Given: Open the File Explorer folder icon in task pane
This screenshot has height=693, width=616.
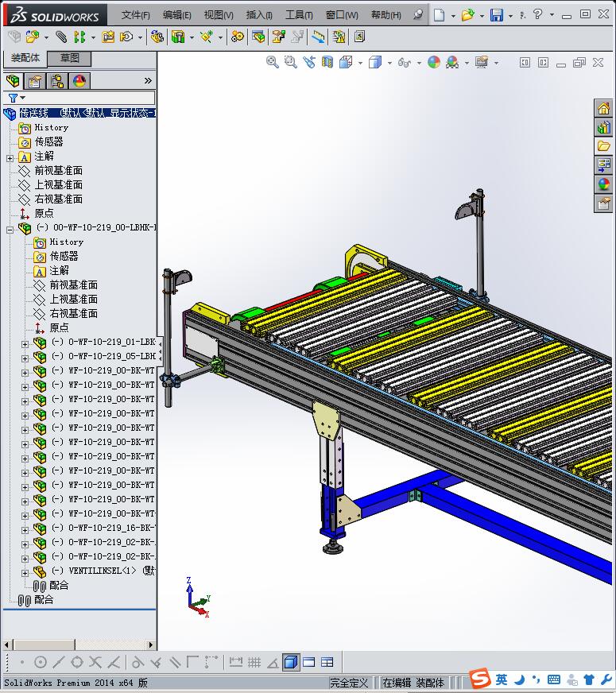Looking at the screenshot, I should coord(603,146).
